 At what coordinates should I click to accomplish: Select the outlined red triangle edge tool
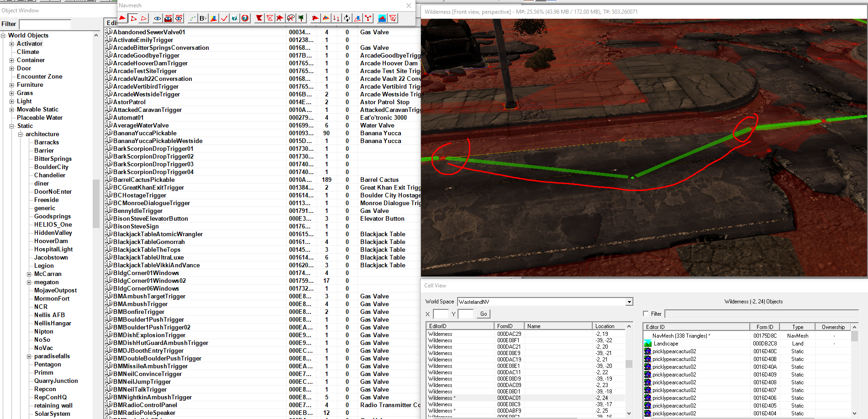click(144, 18)
